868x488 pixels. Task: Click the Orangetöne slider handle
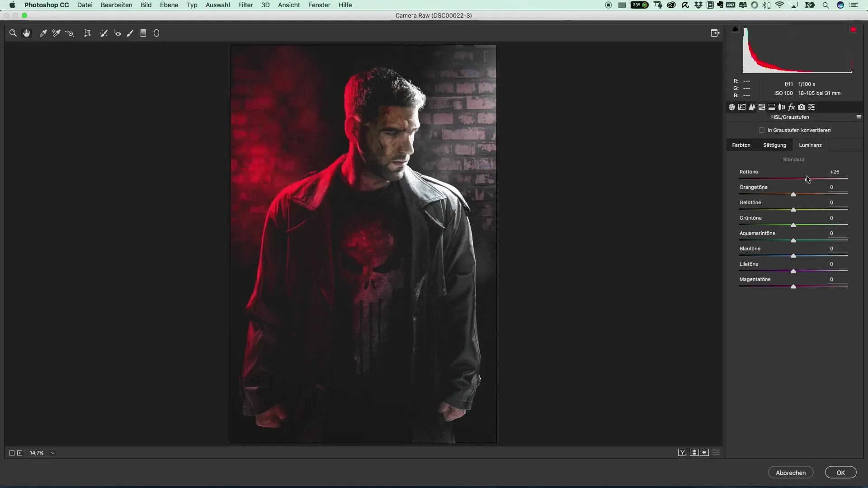coord(793,194)
